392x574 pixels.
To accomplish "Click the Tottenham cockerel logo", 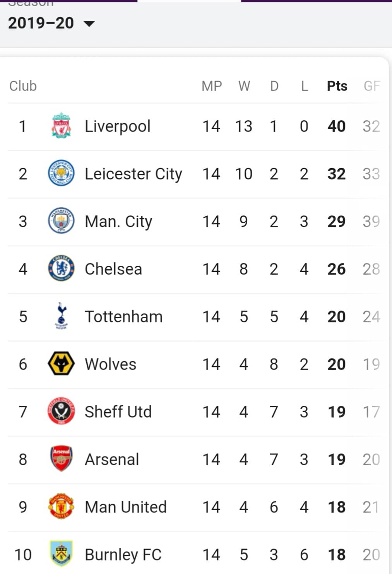I will click(61, 316).
